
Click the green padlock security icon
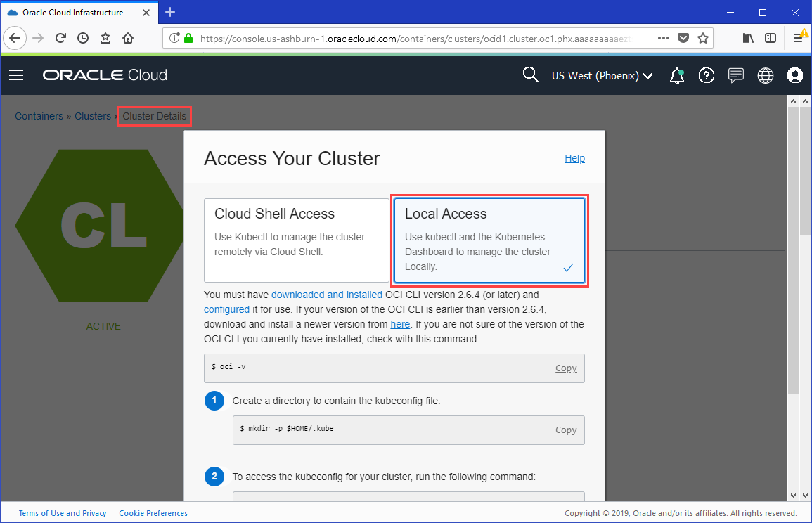(x=188, y=39)
